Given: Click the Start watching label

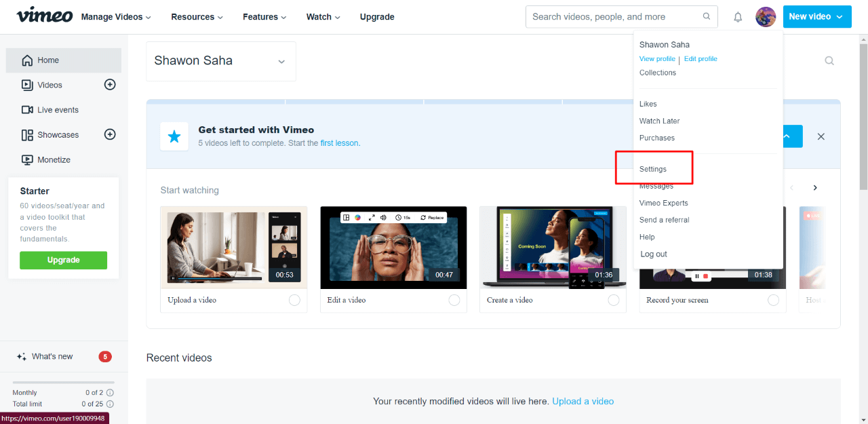Looking at the screenshot, I should coord(190,191).
